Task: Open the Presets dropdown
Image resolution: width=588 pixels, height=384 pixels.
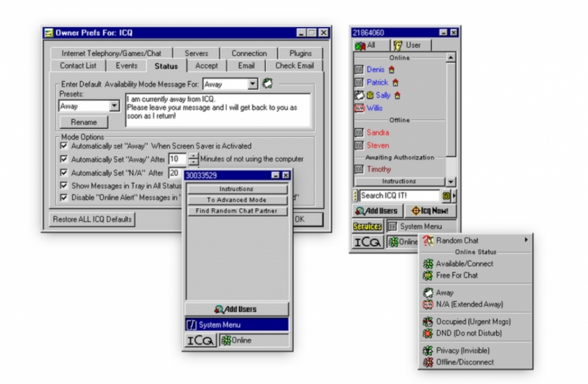Action: [115, 106]
